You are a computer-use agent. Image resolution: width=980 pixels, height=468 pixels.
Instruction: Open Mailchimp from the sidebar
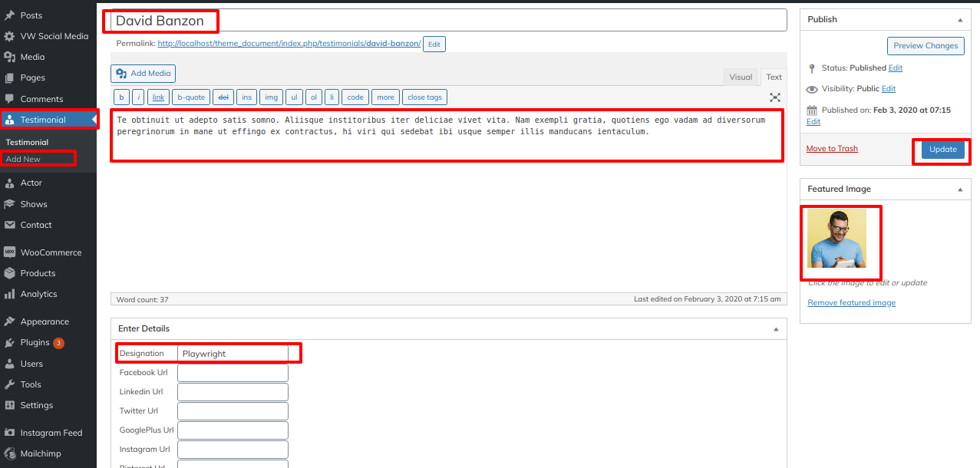pos(41,453)
